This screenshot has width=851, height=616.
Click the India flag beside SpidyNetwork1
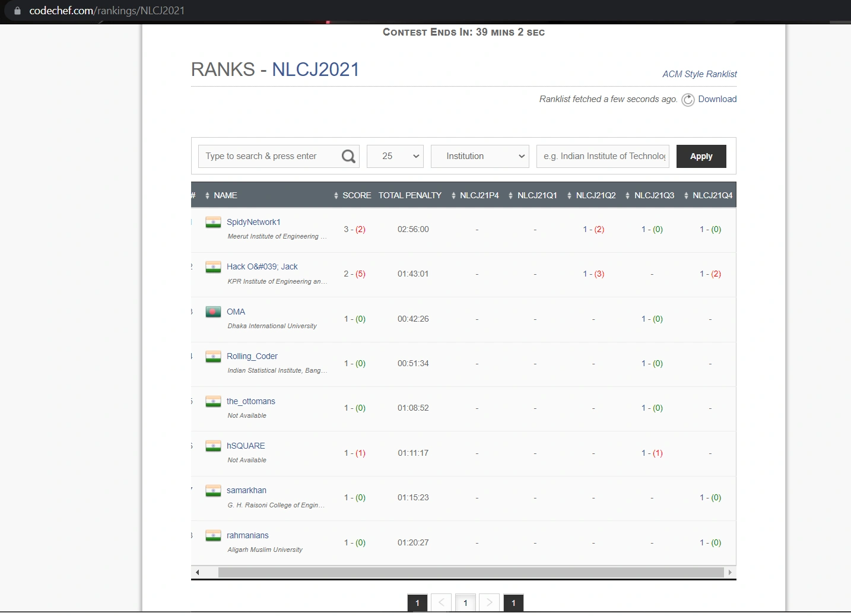pos(213,223)
